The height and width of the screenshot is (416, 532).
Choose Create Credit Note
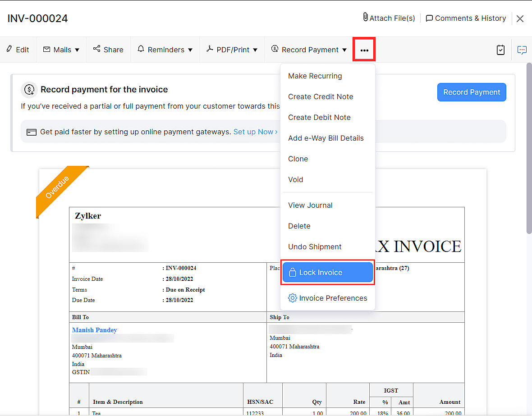point(321,96)
